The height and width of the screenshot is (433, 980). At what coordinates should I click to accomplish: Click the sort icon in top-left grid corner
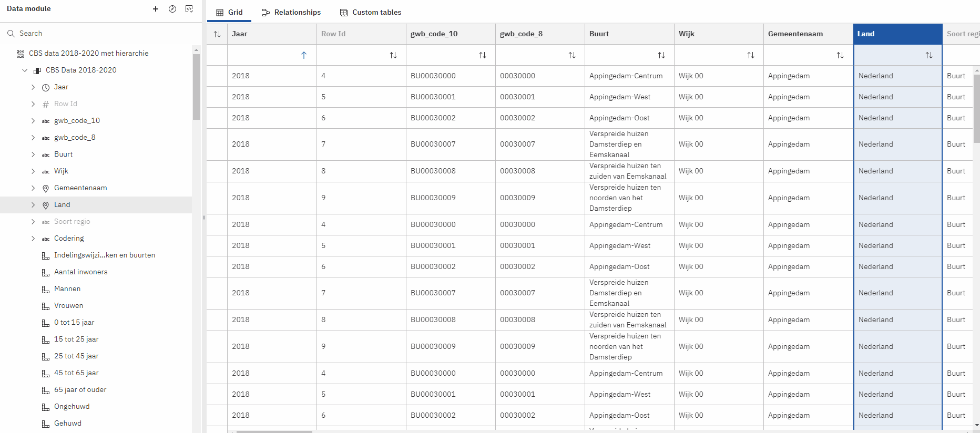pos(217,34)
